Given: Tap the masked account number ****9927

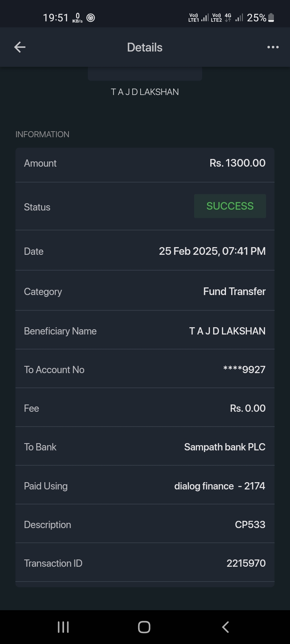Looking at the screenshot, I should click(244, 369).
